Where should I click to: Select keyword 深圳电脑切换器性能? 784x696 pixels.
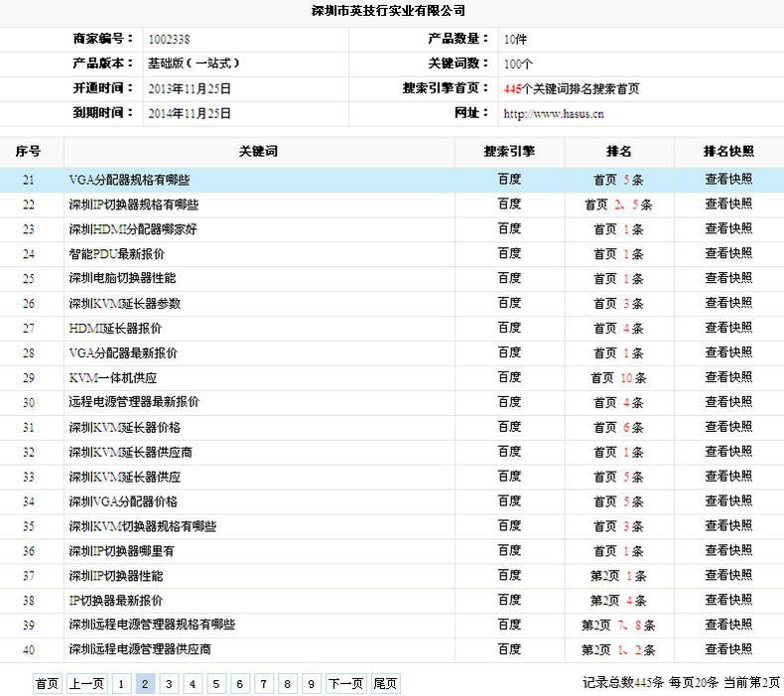click(122, 278)
